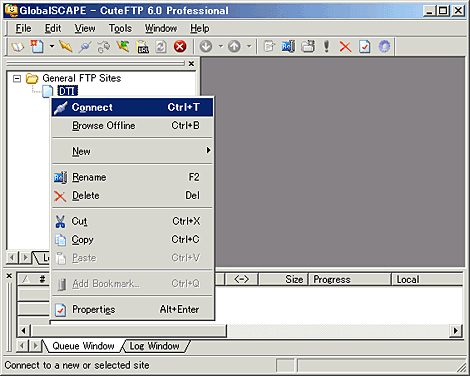Screen dimensions: 470x376
Task: Choose Copy in the context menu
Action: pos(132,240)
